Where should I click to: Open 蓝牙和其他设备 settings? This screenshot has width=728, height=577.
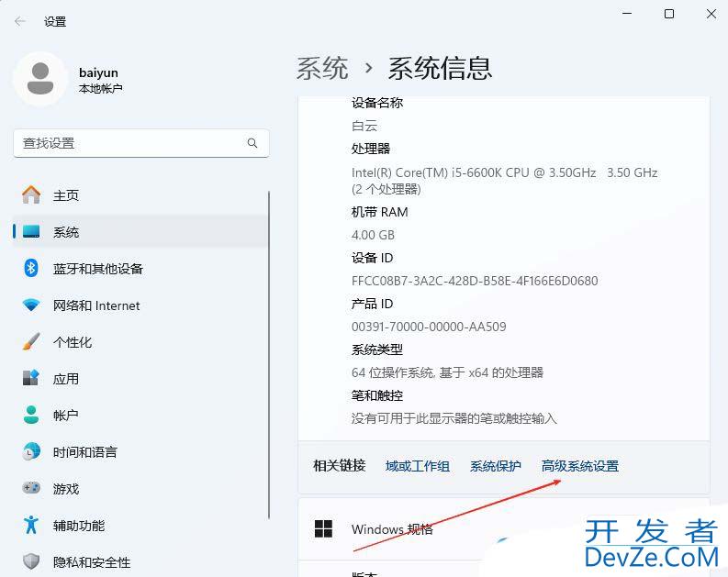pos(140,268)
